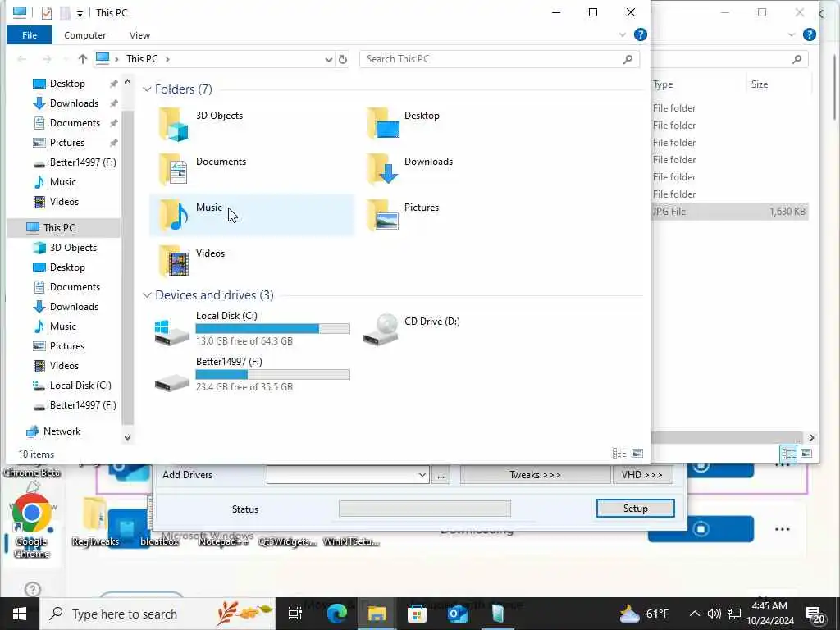
Task: Click the taskbar search box
Action: (158, 614)
